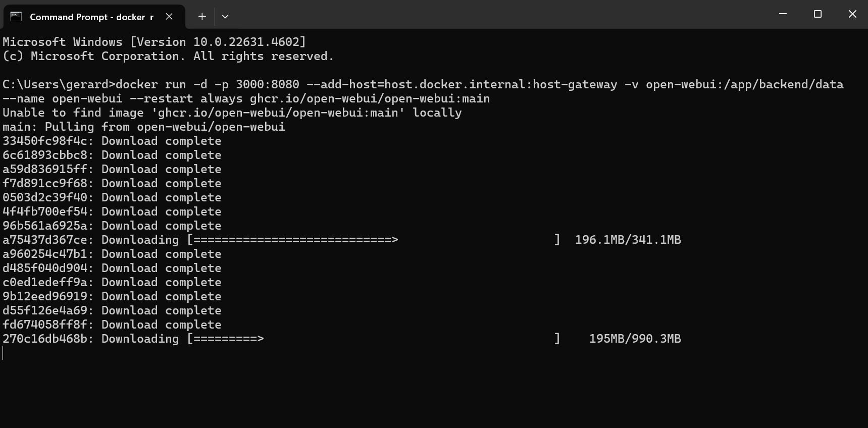Click the 33450fc98f4c layer line
The image size is (868, 428).
[112, 141]
